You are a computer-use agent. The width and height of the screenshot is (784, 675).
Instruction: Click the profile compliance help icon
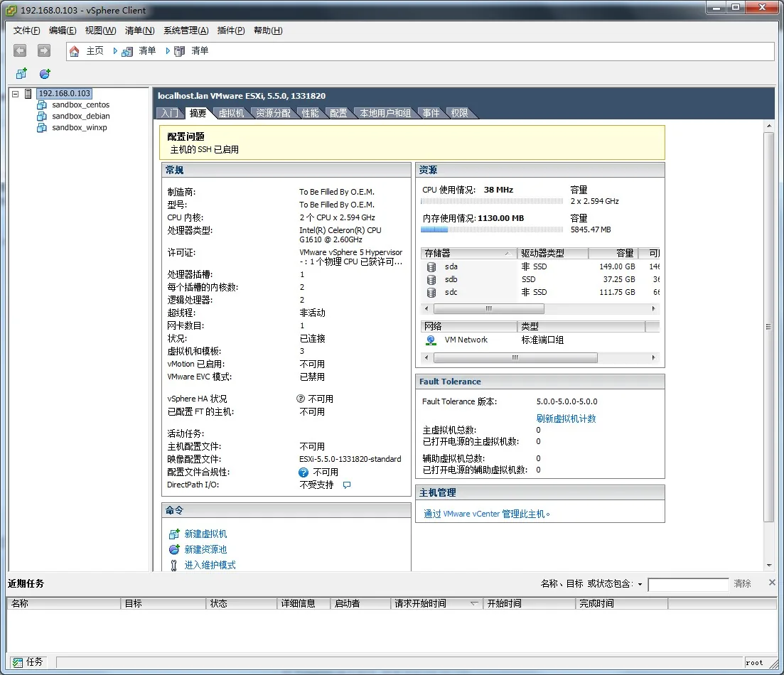click(304, 472)
